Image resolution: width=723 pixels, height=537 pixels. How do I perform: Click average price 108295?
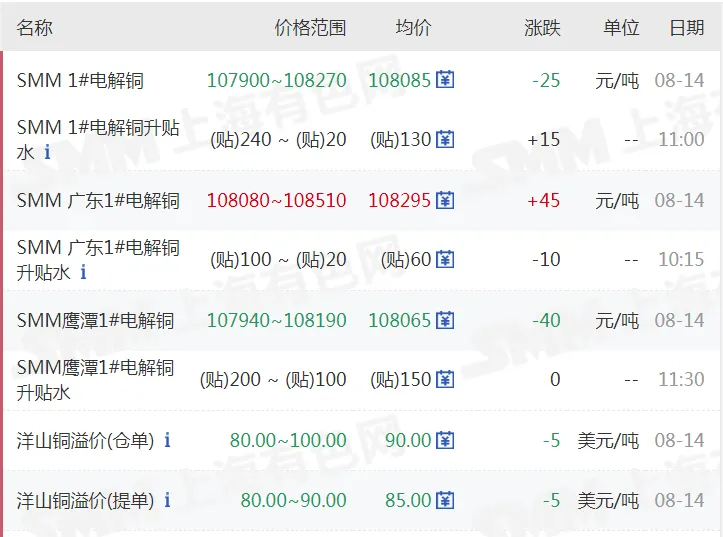click(400, 201)
